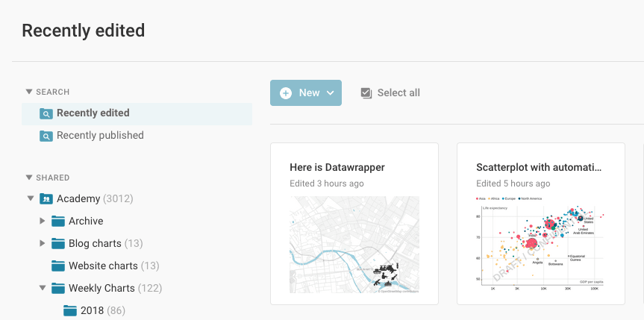
Task: Select the Weekly Charts (122) label
Action: (x=116, y=288)
